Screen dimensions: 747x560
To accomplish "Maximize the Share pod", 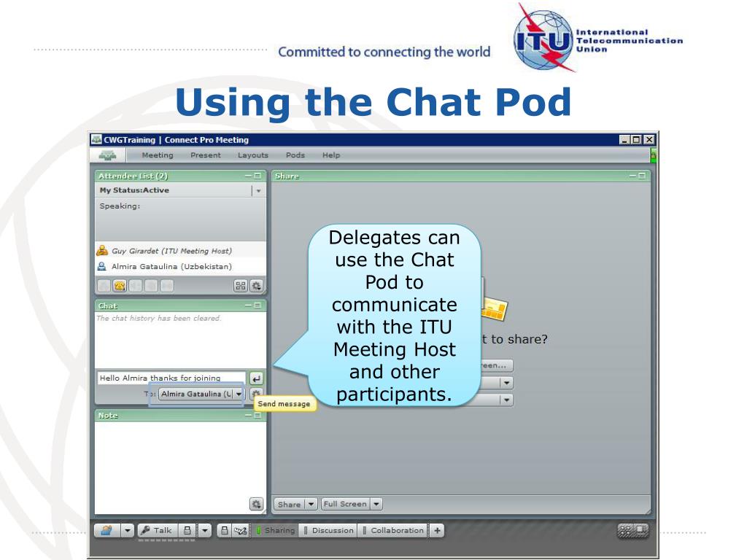I will pos(642,176).
